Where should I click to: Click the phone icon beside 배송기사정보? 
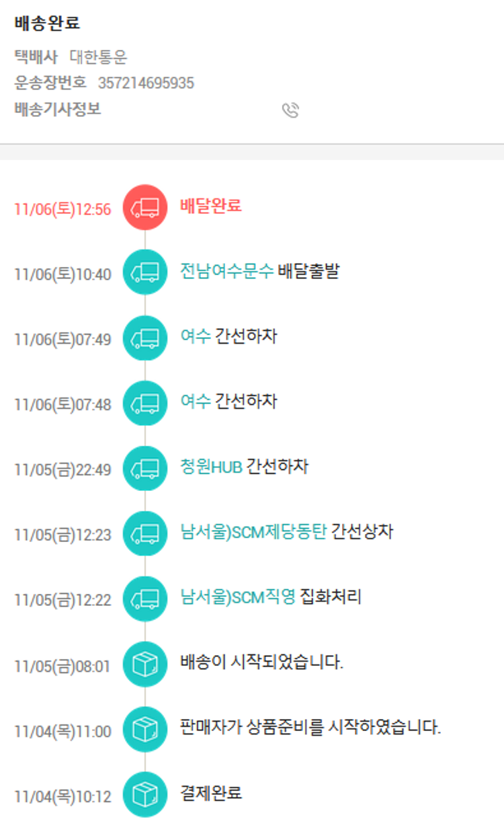[290, 110]
